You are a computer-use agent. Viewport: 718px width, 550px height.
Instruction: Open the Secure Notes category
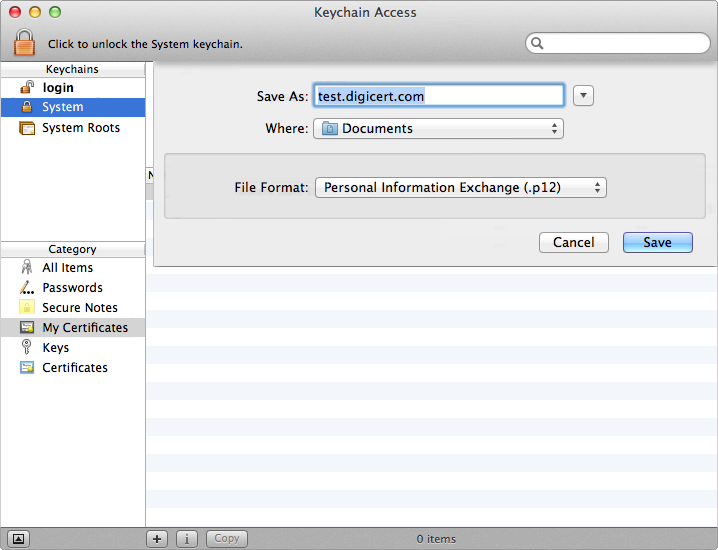point(79,308)
